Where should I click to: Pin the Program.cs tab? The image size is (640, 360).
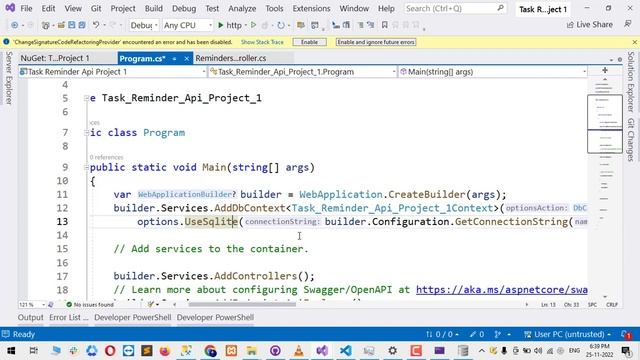click(x=174, y=59)
